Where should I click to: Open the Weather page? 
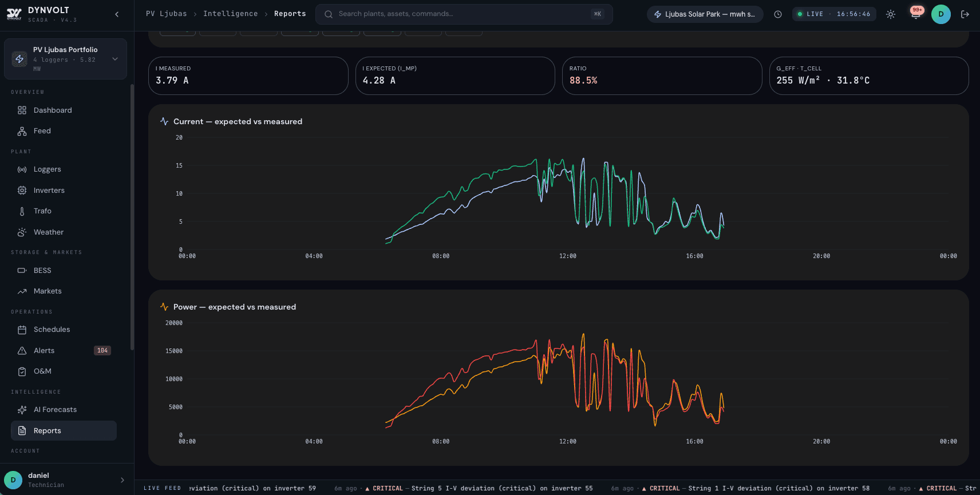pyautogui.click(x=64, y=232)
